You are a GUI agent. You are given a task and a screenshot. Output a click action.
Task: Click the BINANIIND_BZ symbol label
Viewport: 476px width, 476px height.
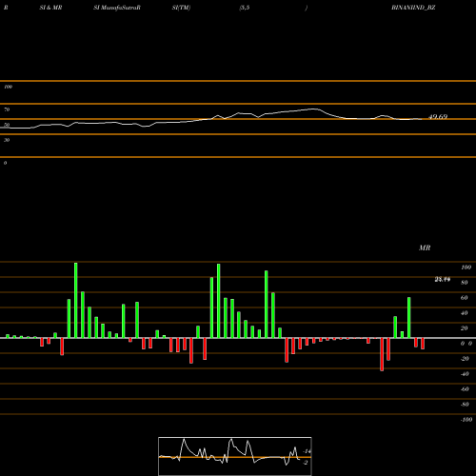coord(413,8)
